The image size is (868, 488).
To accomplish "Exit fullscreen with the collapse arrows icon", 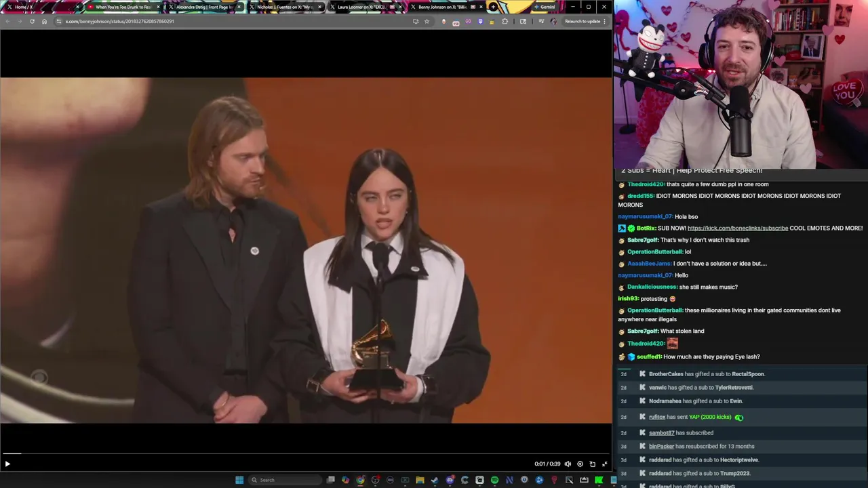I will (604, 464).
